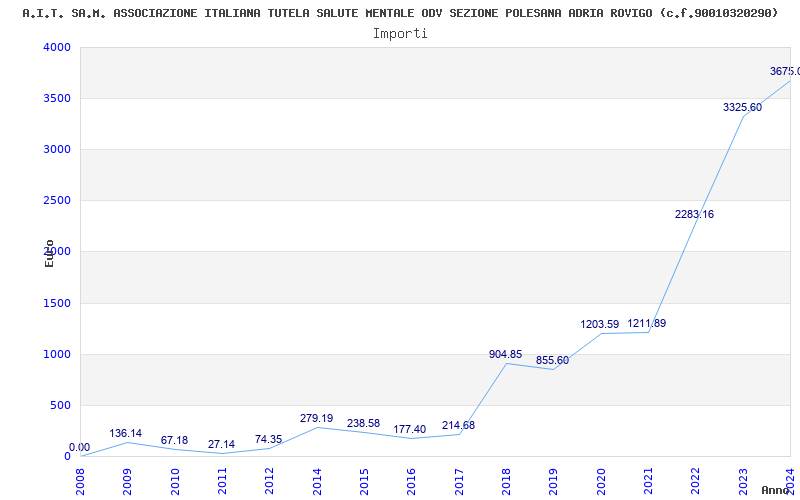Click the 2018 x-axis year label

point(506,480)
